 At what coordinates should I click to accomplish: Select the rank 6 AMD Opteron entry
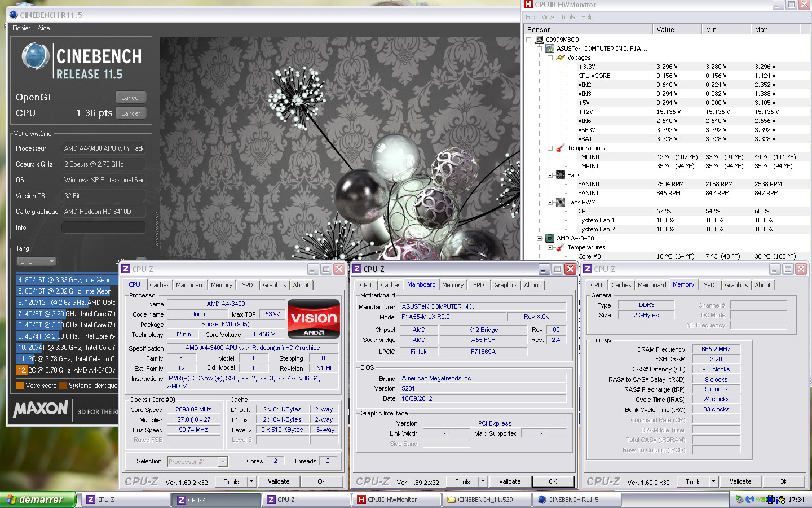[x=67, y=303]
